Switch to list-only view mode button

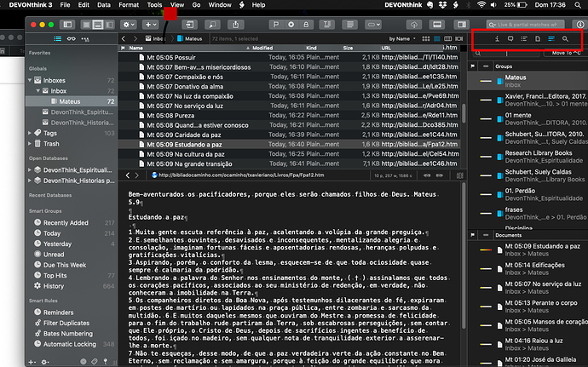pos(86,25)
